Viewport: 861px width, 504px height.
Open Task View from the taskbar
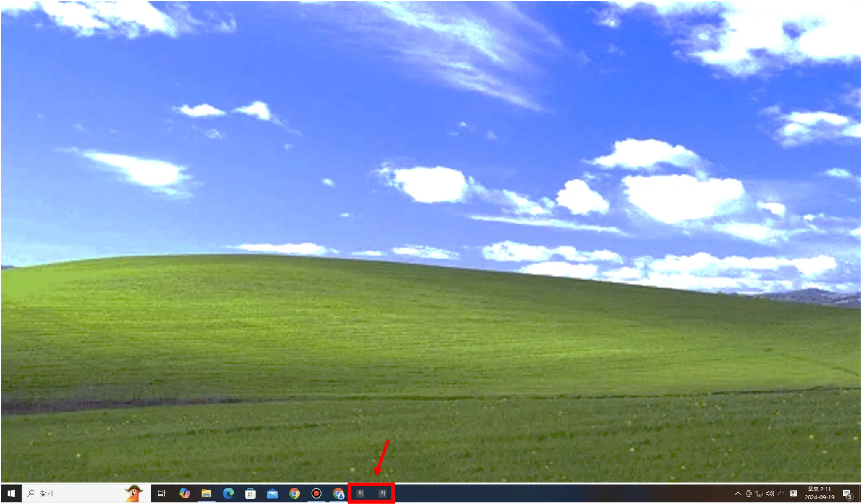(x=161, y=493)
